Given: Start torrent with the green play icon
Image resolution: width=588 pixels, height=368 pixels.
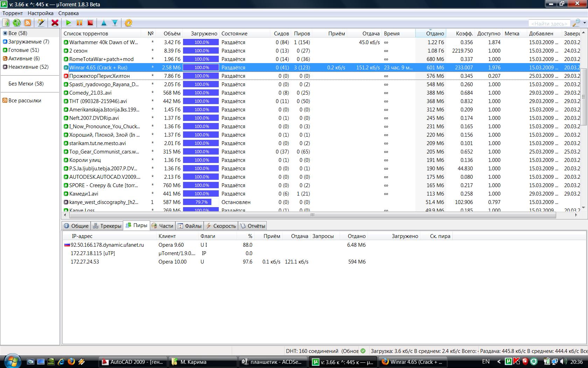Looking at the screenshot, I should [69, 23].
